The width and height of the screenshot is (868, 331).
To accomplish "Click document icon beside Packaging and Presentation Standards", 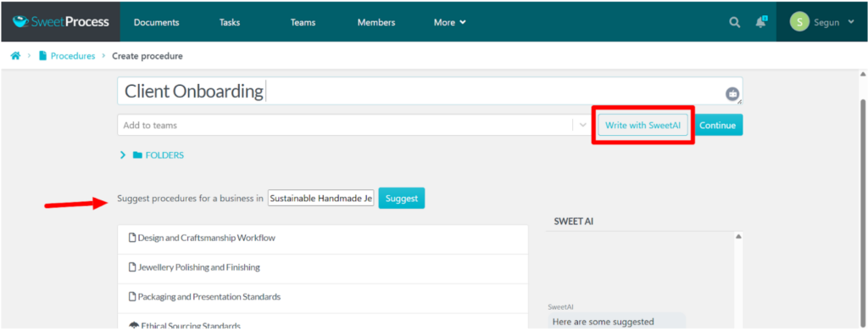I will point(132,296).
